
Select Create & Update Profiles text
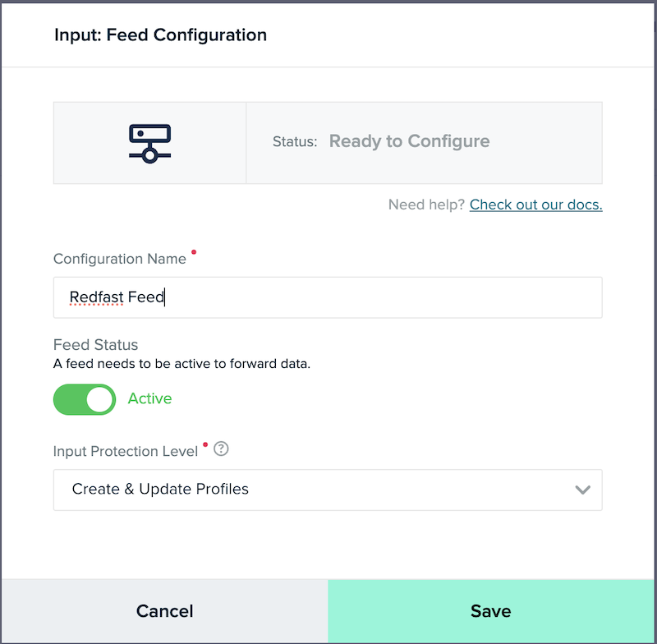pyautogui.click(x=160, y=489)
